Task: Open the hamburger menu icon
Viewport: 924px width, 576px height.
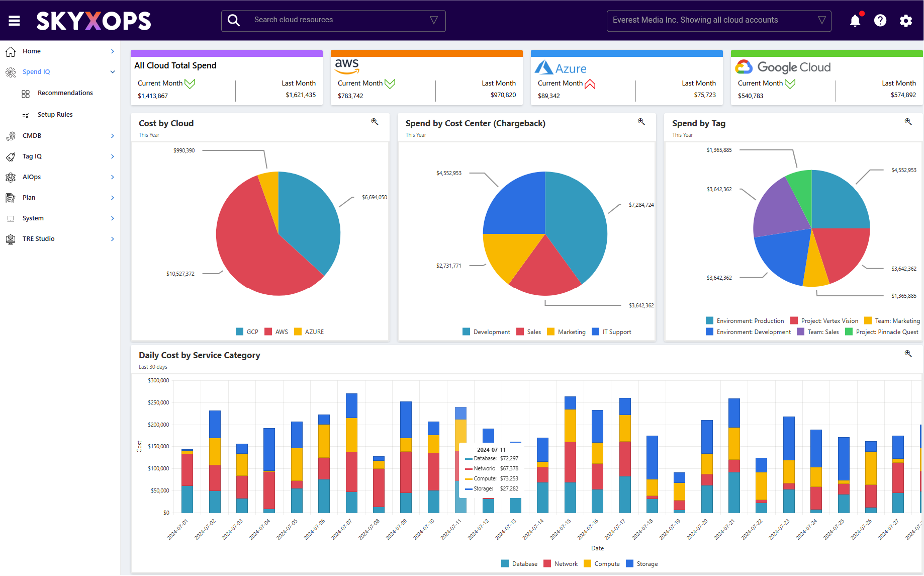Action: 14,21
